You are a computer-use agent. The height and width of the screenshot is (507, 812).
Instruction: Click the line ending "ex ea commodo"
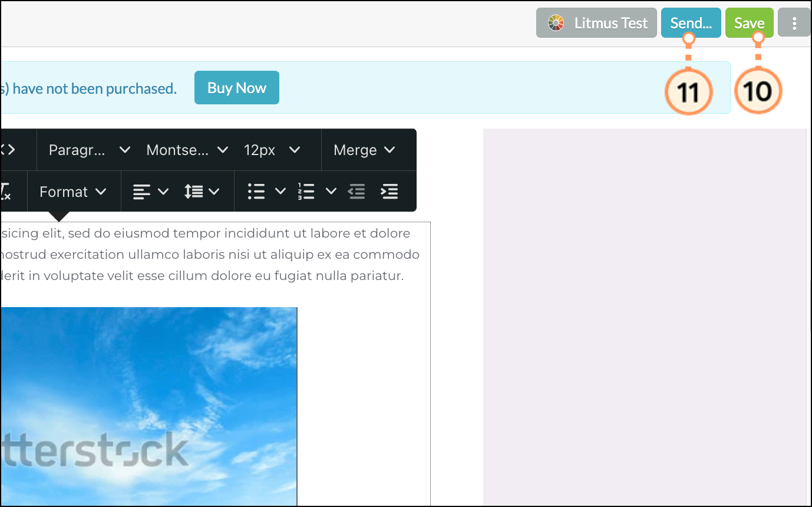[x=210, y=255]
